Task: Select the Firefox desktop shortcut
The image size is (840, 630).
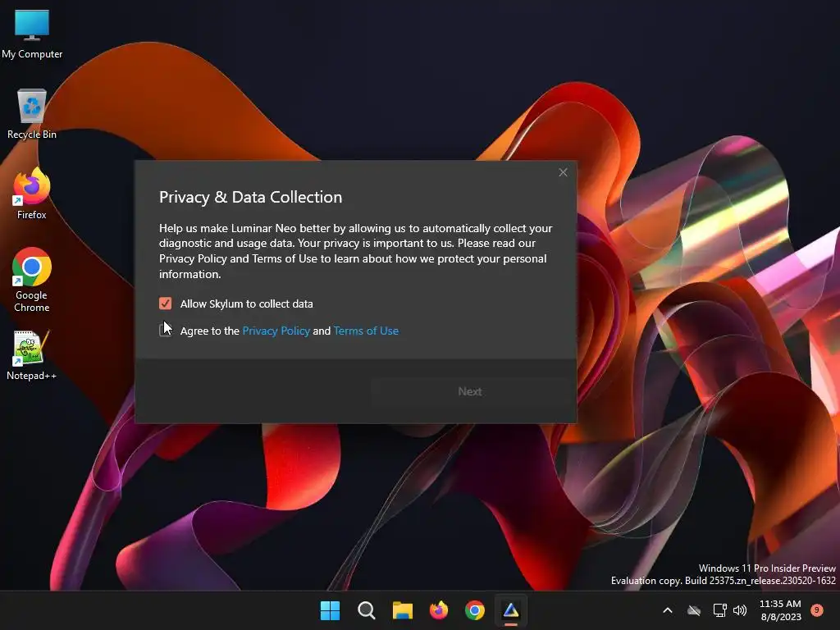Action: 32,194
